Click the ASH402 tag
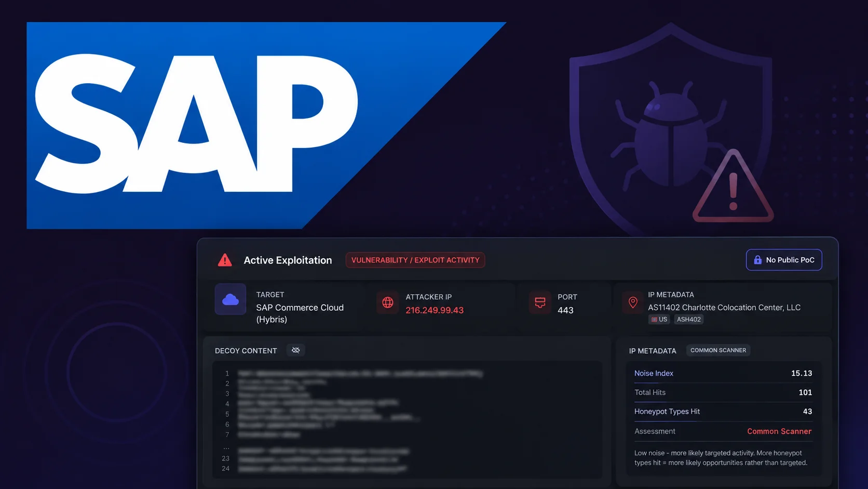Viewport: 868px width, 489px height. tap(688, 320)
